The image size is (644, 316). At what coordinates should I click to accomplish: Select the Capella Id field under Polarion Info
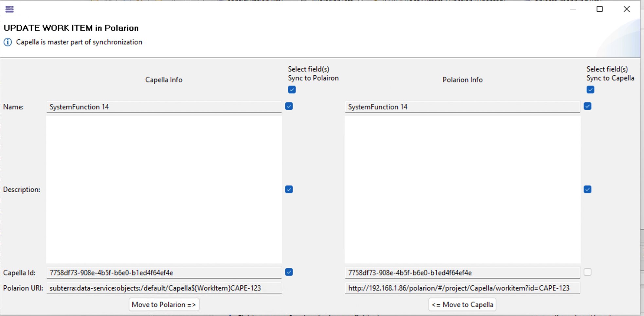click(x=462, y=272)
